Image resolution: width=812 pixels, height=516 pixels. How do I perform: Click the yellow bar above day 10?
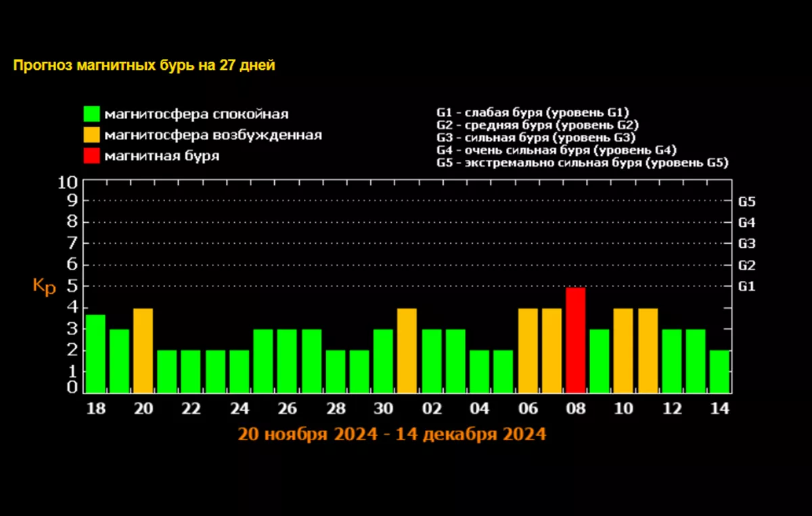click(623, 350)
